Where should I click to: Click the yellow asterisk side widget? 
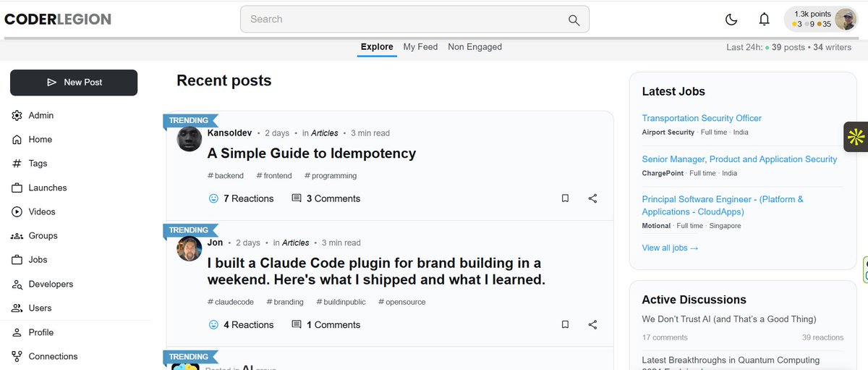click(x=856, y=137)
